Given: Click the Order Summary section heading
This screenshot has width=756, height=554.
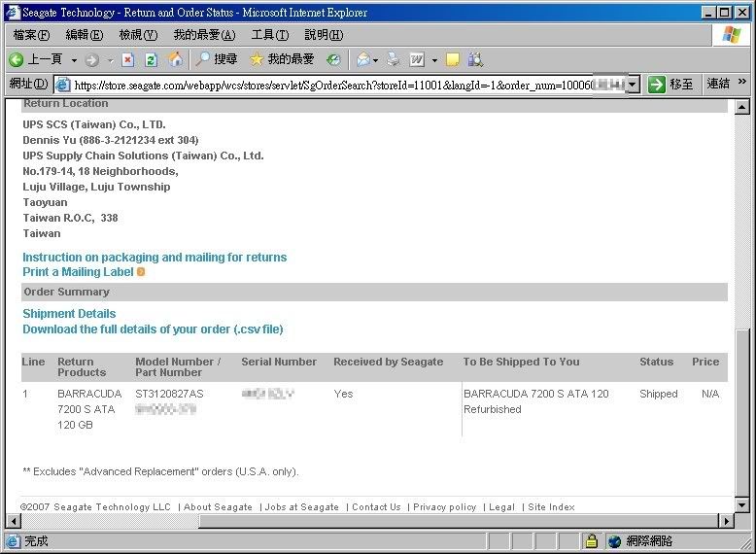Looking at the screenshot, I should click(x=66, y=292).
